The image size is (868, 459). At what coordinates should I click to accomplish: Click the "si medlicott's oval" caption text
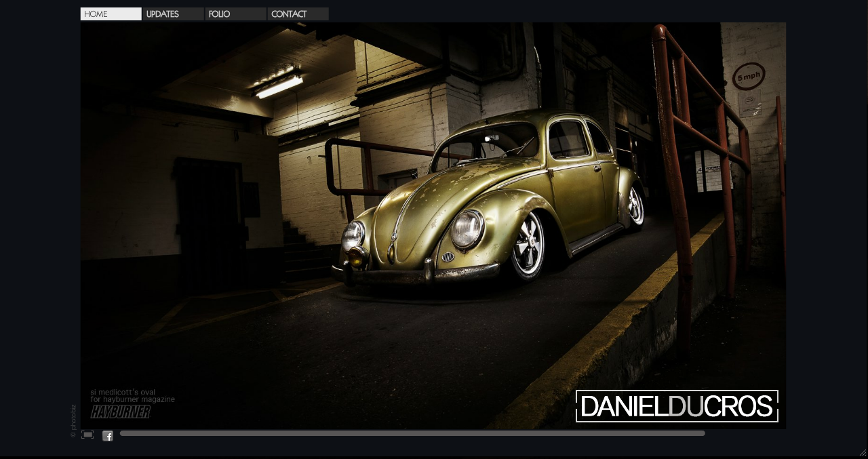point(123,392)
